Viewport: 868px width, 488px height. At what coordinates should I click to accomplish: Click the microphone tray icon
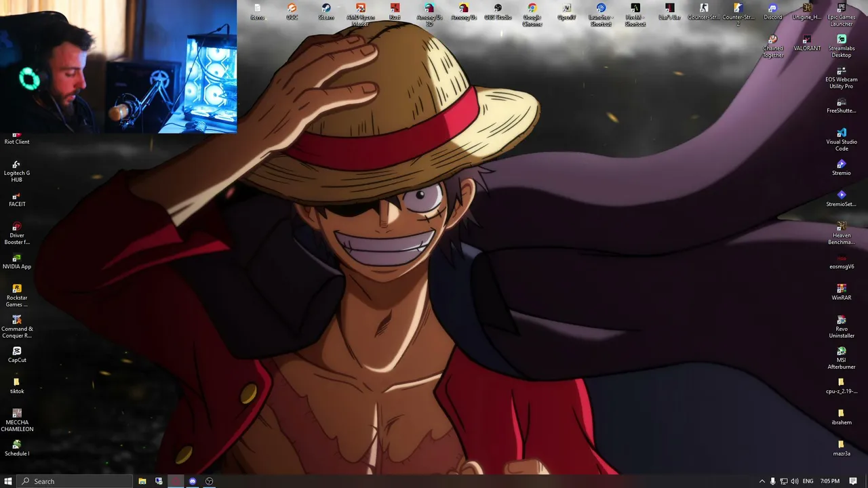coord(772,481)
